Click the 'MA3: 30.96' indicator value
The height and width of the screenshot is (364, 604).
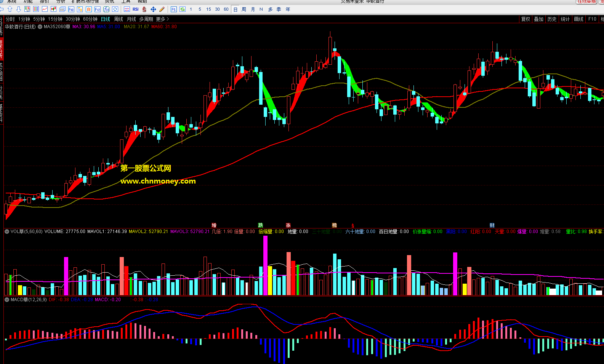click(84, 27)
